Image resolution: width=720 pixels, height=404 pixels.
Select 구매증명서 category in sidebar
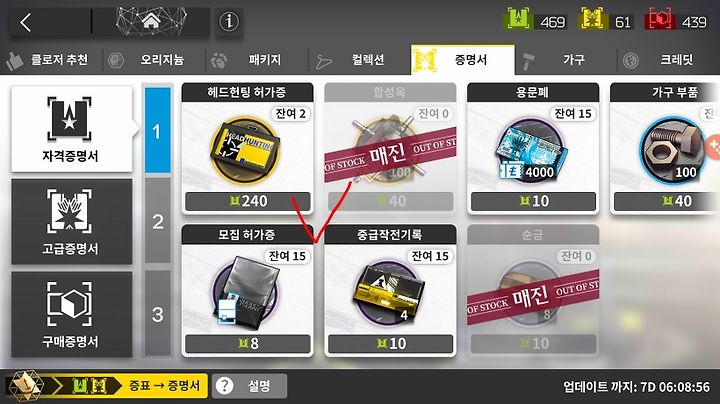pyautogui.click(x=72, y=314)
